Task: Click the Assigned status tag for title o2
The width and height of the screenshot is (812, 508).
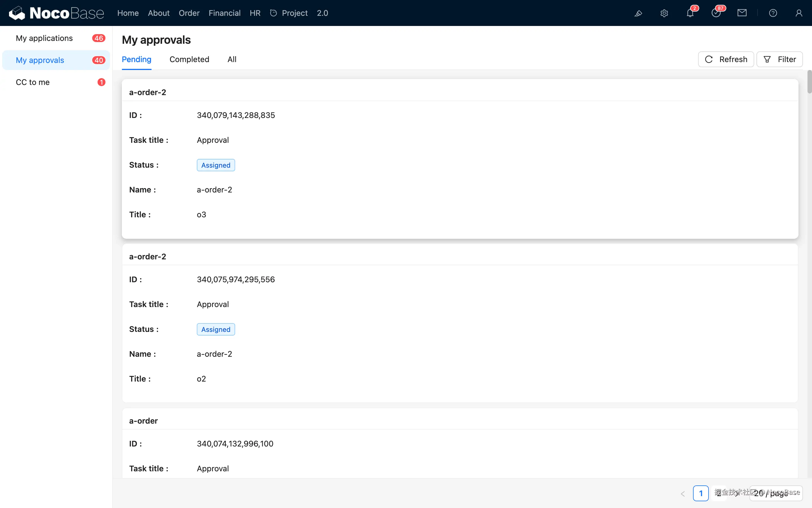Action: tap(216, 330)
